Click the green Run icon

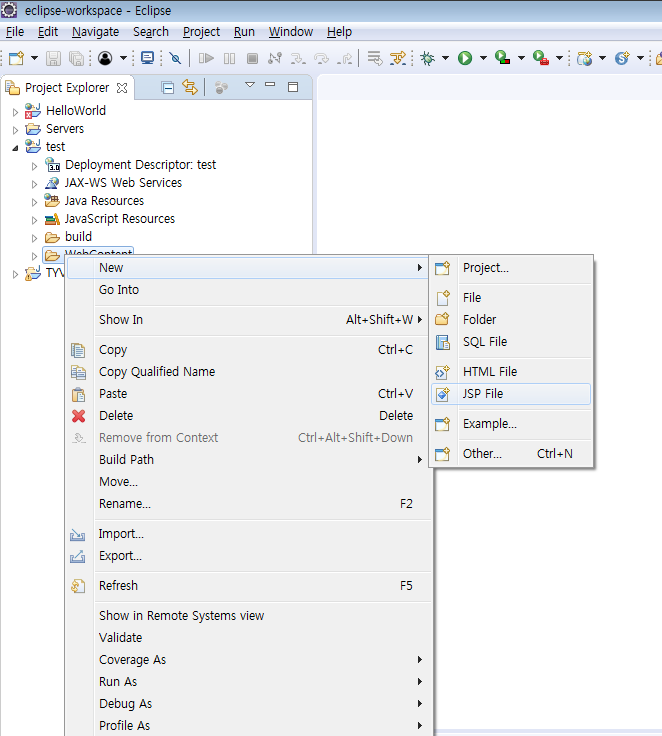[x=465, y=58]
